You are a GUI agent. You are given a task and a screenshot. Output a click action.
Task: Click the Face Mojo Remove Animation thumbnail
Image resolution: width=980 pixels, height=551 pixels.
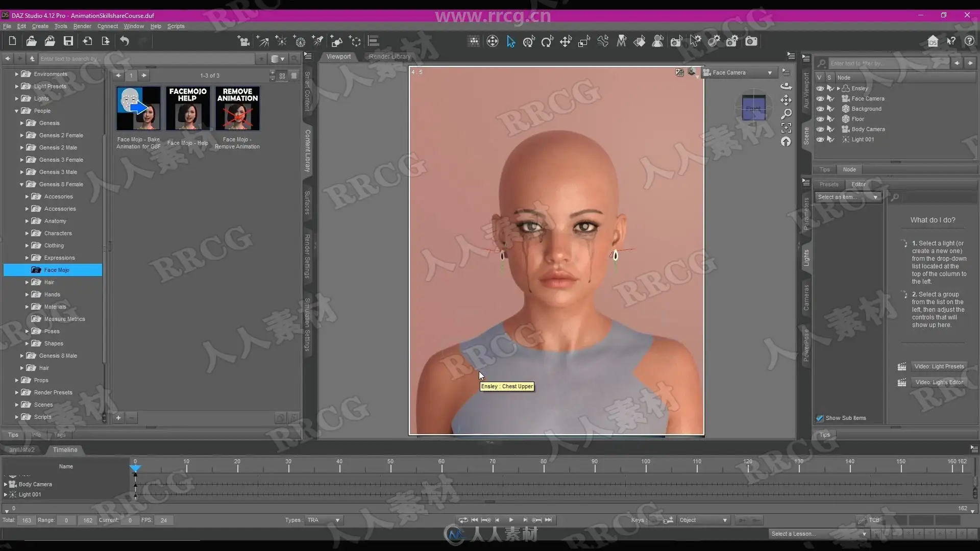237,109
